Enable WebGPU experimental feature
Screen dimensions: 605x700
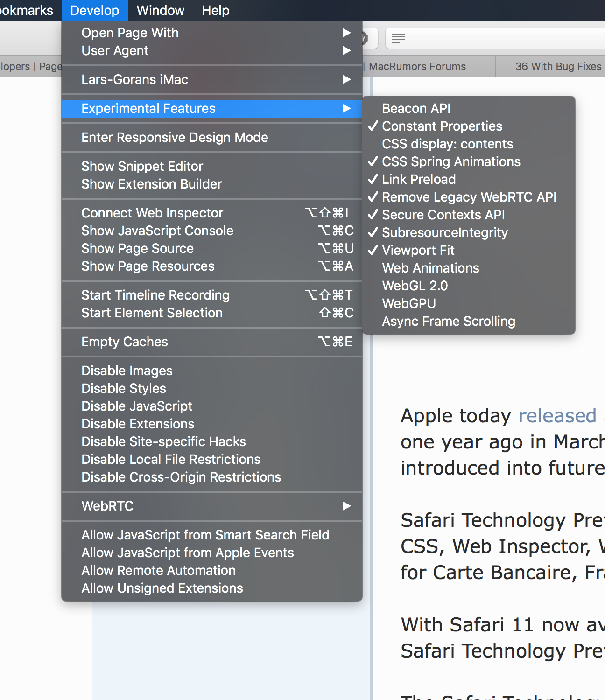tap(469, 303)
